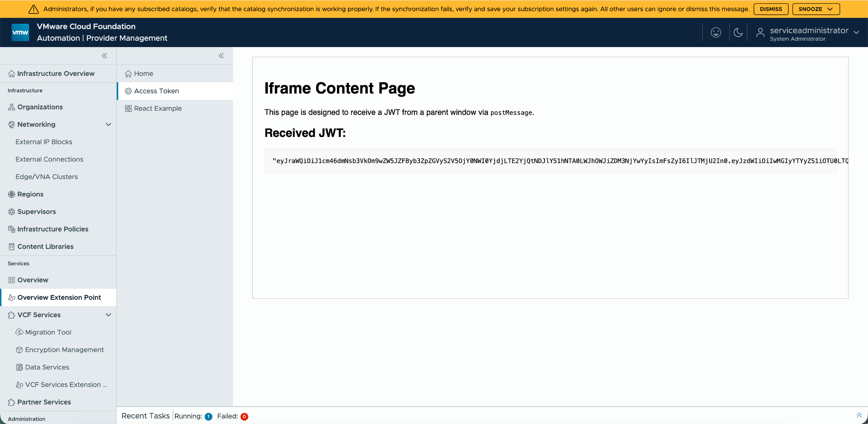The height and width of the screenshot is (424, 868).
Task: Dismiss the catalog synchronization warning
Action: (771, 9)
